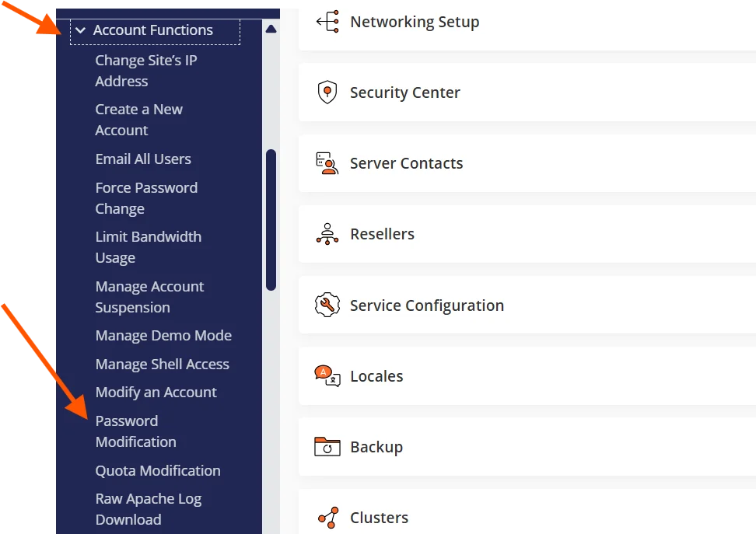Viewport: 756px width, 534px height.
Task: Open Email All Users page
Action: 143,159
